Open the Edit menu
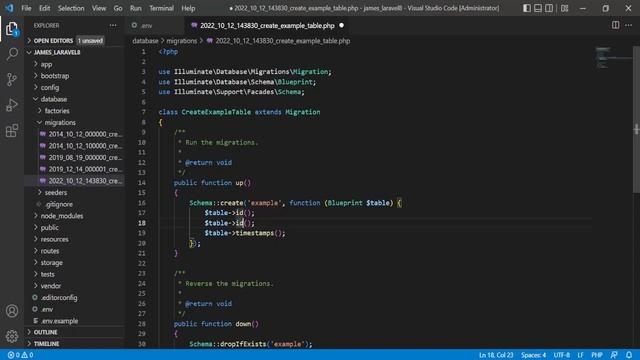Screen dimensions: 640x360 click(x=44, y=8)
